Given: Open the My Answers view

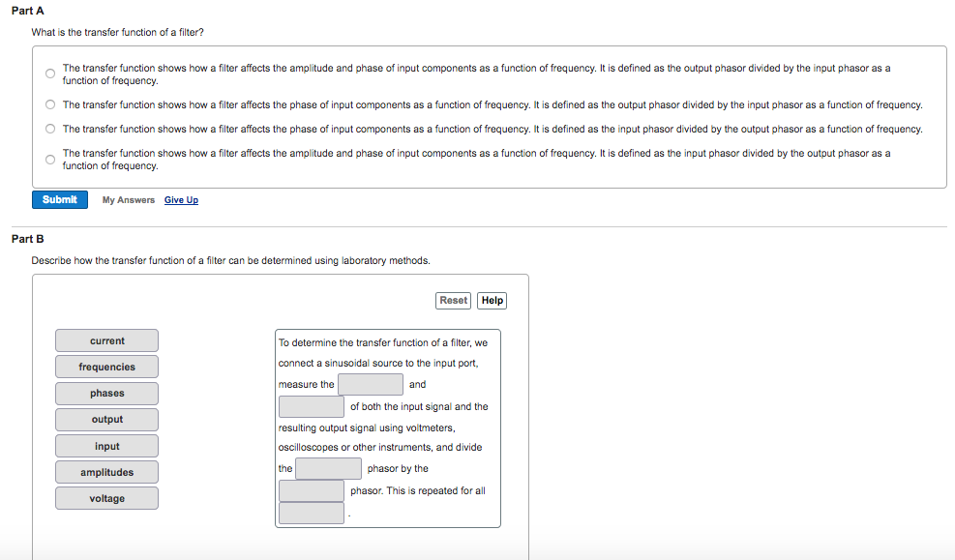Looking at the screenshot, I should 129,200.
